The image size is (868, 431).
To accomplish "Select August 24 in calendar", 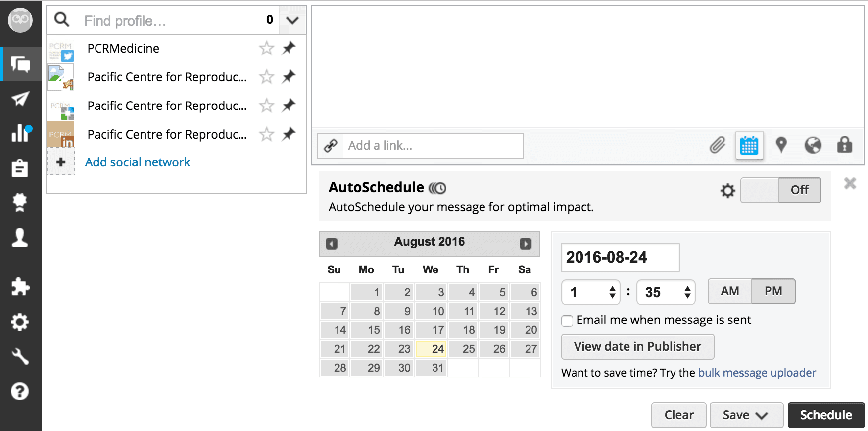I will click(x=432, y=349).
